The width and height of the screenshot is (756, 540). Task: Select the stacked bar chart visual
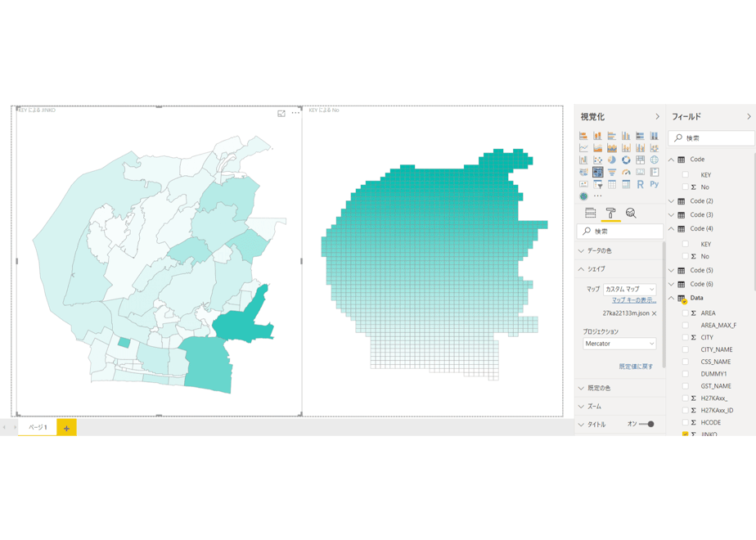[583, 136]
